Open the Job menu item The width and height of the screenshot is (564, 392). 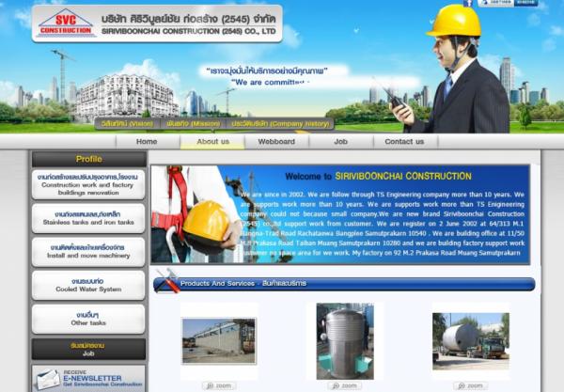[x=340, y=142]
